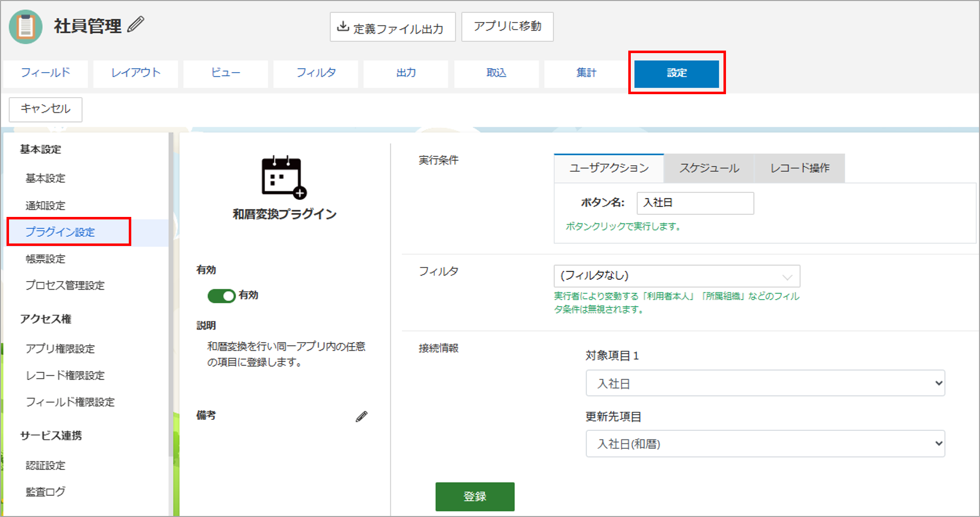Open 帳票設定 in the sidebar
Image resolution: width=980 pixels, height=517 pixels.
click(x=46, y=259)
